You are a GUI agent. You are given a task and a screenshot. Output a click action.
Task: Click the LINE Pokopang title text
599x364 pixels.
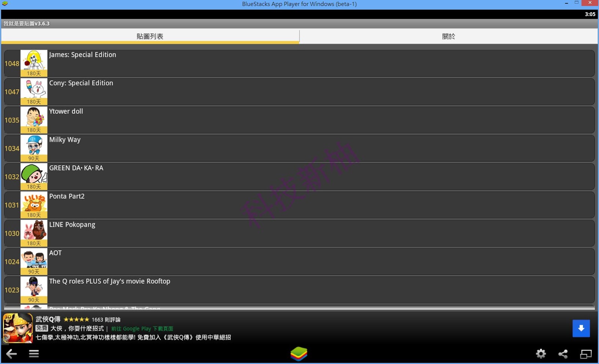pyautogui.click(x=72, y=224)
